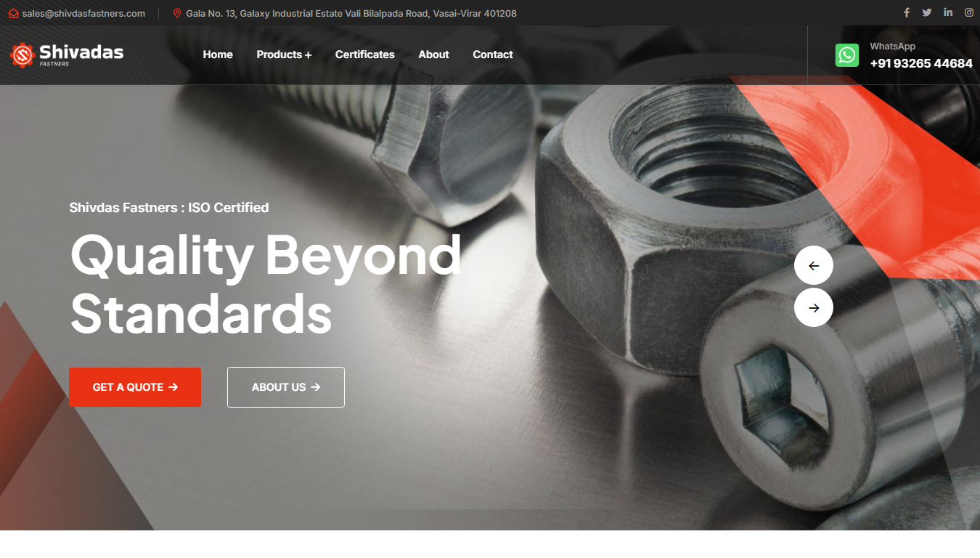Open the Certificates menu item
This screenshot has height=558, width=980.
coord(365,54)
